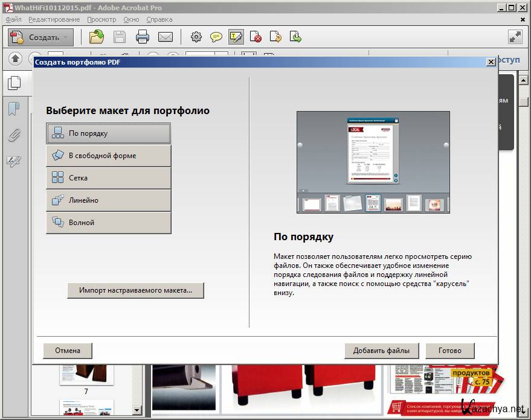
Task: Open the bookmarks panel icon in sidebar
Action: coord(14,109)
